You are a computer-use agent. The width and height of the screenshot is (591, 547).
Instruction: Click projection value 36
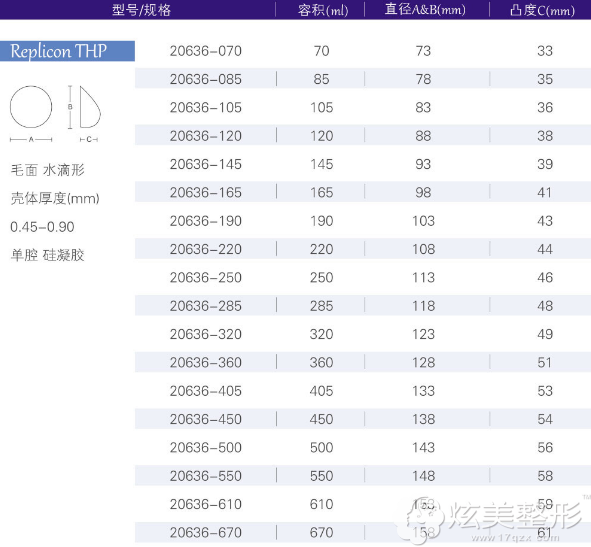point(545,107)
